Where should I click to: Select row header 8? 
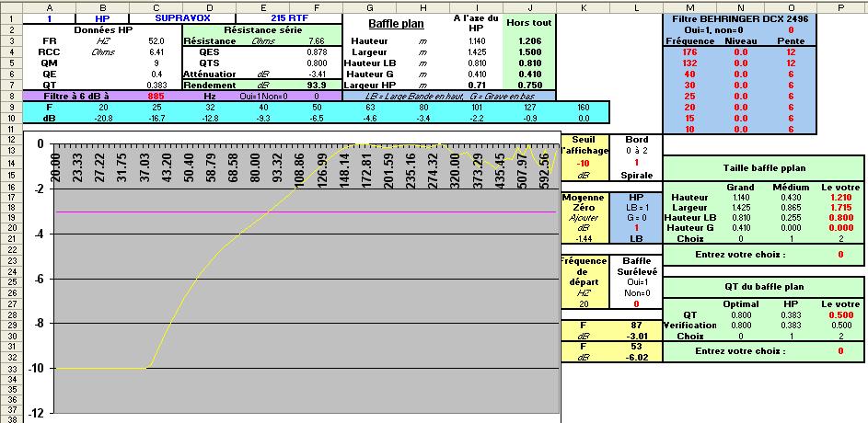pyautogui.click(x=11, y=96)
